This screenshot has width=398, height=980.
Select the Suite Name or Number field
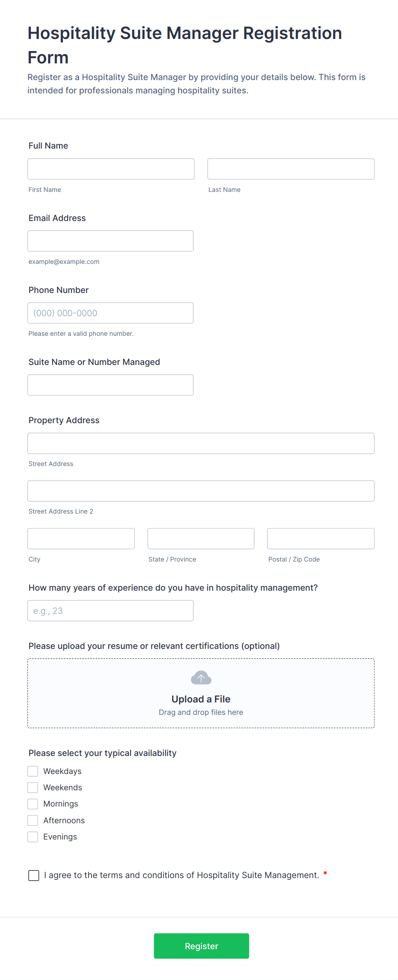coord(110,385)
